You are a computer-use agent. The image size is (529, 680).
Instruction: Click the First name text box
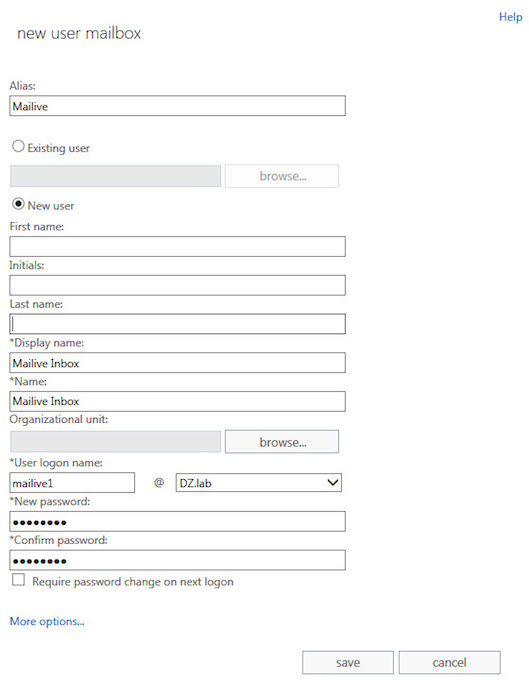point(177,246)
